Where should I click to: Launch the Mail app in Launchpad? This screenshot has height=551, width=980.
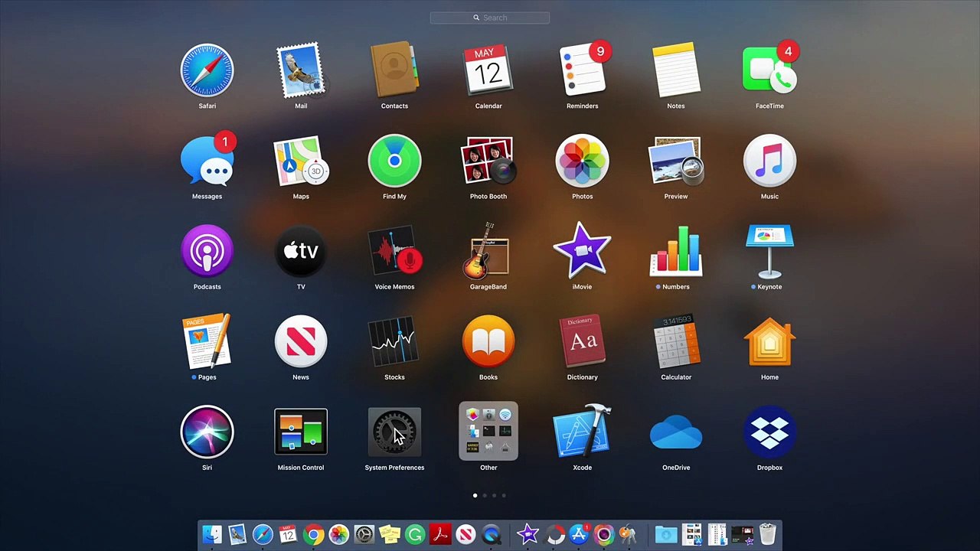[301, 70]
